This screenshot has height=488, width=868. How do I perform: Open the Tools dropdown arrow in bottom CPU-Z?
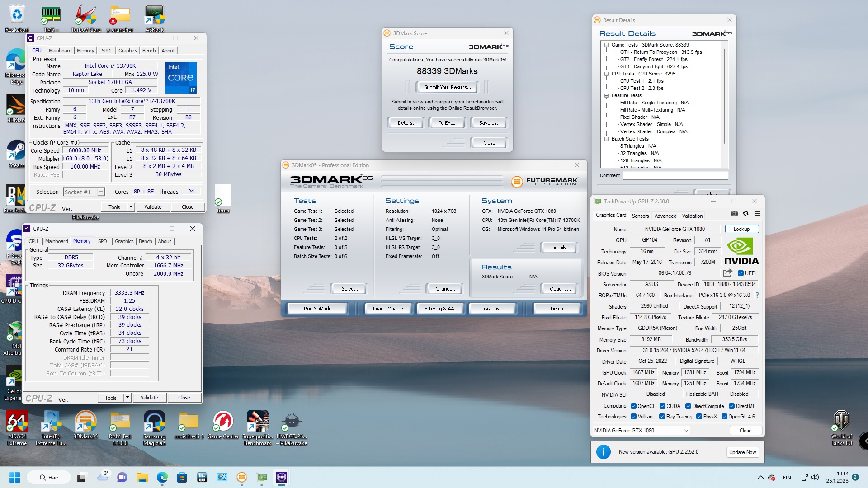[127, 398]
